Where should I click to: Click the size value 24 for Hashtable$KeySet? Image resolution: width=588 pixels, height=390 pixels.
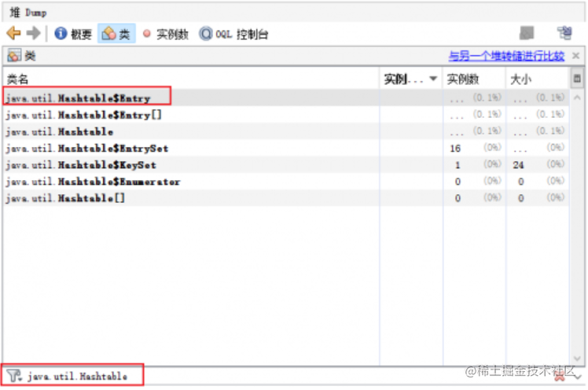coord(518,165)
